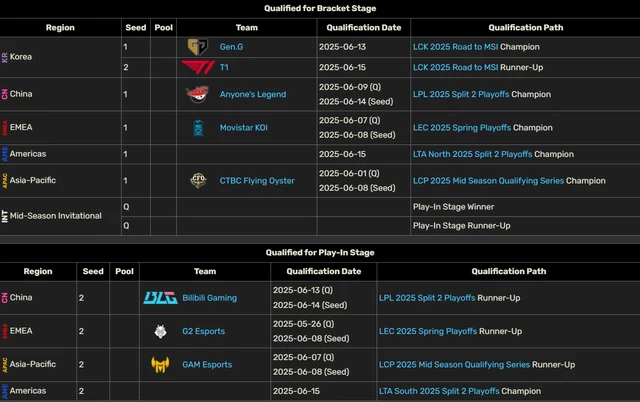Image resolution: width=640 pixels, height=402 pixels.
Task: Click the Gen.G team logo
Action: pyautogui.click(x=198, y=47)
